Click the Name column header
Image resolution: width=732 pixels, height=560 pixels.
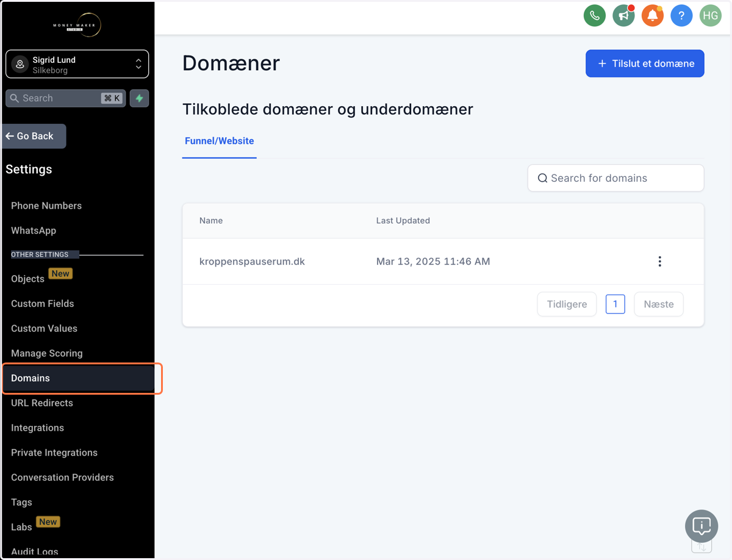(211, 221)
